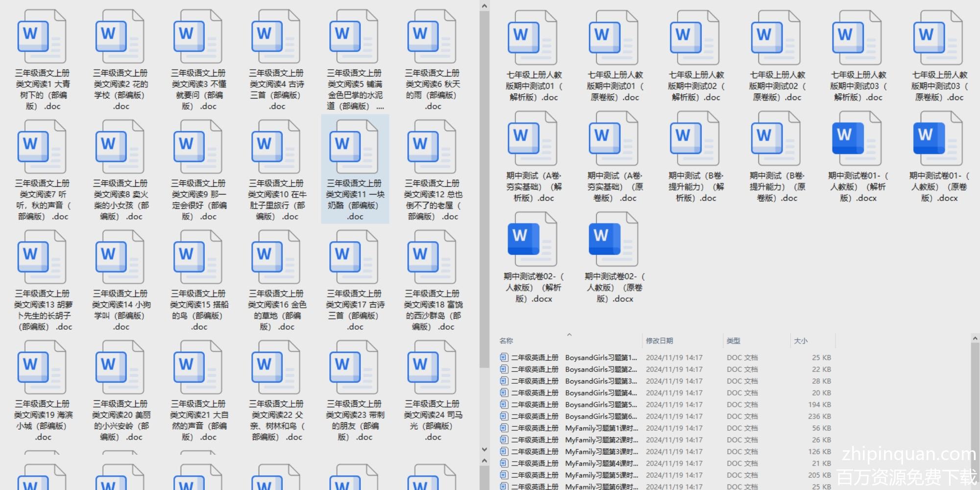Click scroll-up arrow of left file pane
The width and height of the screenshot is (980, 490).
[x=484, y=6]
